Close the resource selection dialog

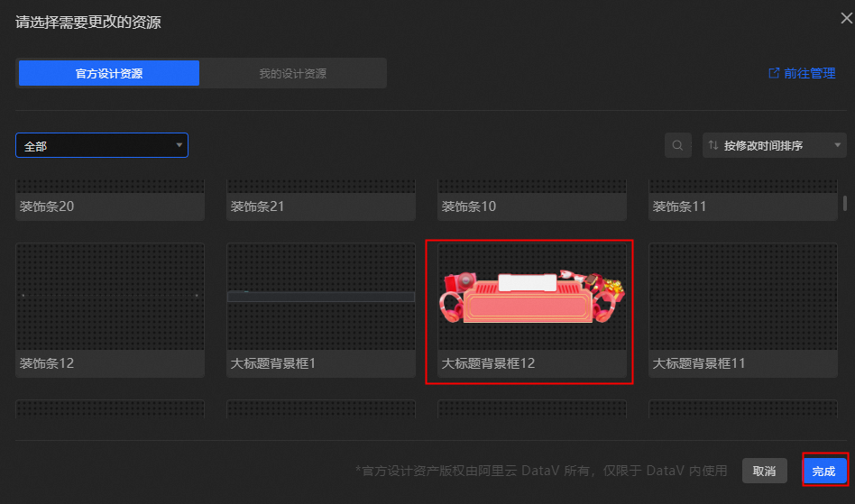[846, 19]
